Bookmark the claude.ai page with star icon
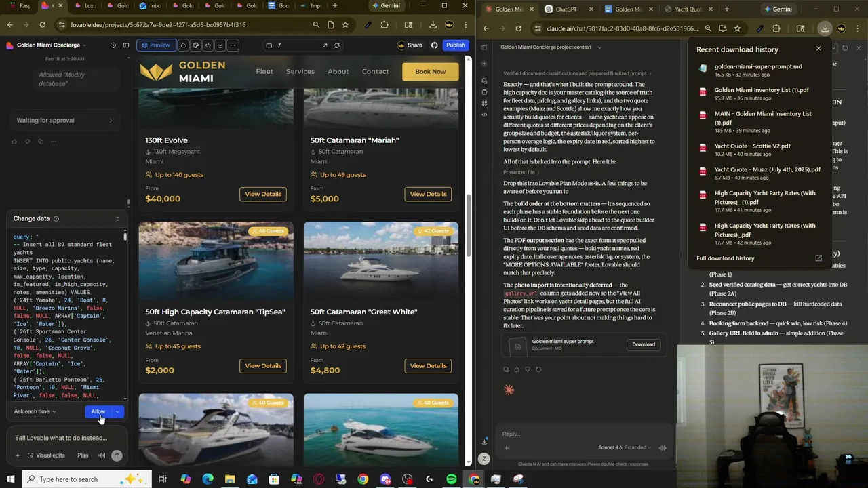This screenshot has width=868, height=488. 737,28
